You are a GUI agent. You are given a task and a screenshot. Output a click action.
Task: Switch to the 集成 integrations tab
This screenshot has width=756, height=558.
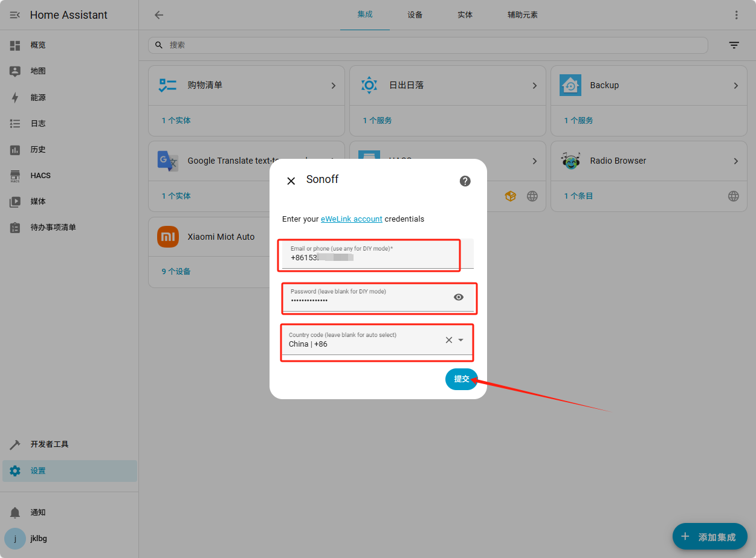pos(365,15)
